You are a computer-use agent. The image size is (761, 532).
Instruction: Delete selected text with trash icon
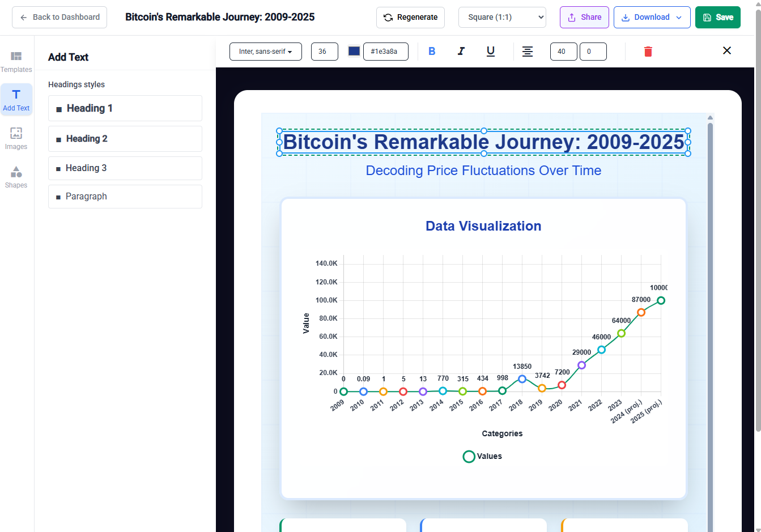(x=648, y=52)
